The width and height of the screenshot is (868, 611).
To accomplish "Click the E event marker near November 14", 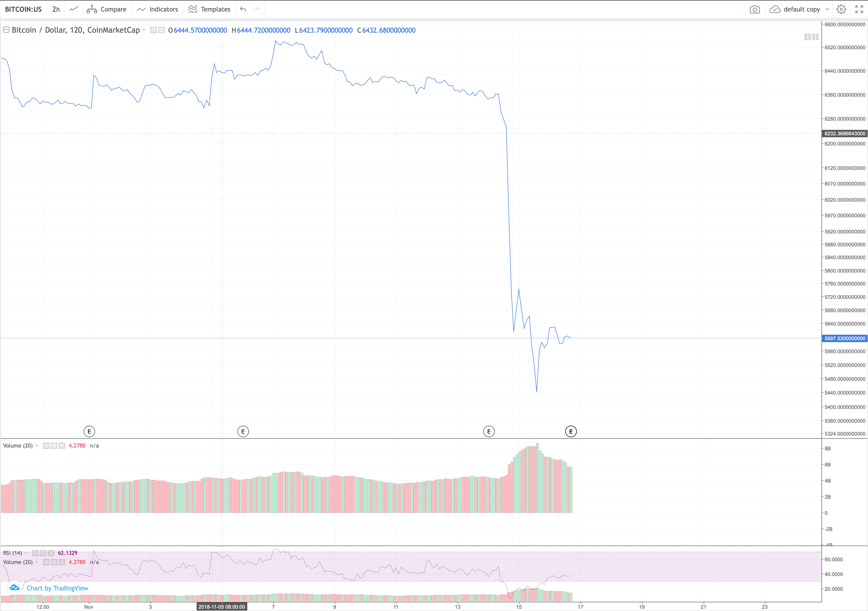I will [x=489, y=431].
